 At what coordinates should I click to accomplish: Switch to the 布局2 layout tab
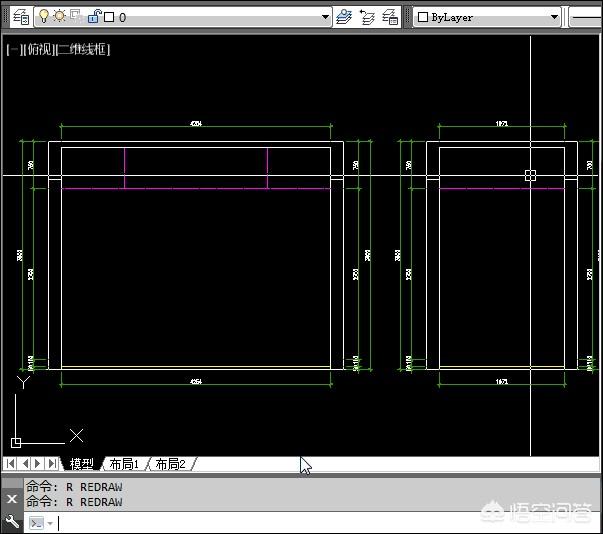[170, 464]
